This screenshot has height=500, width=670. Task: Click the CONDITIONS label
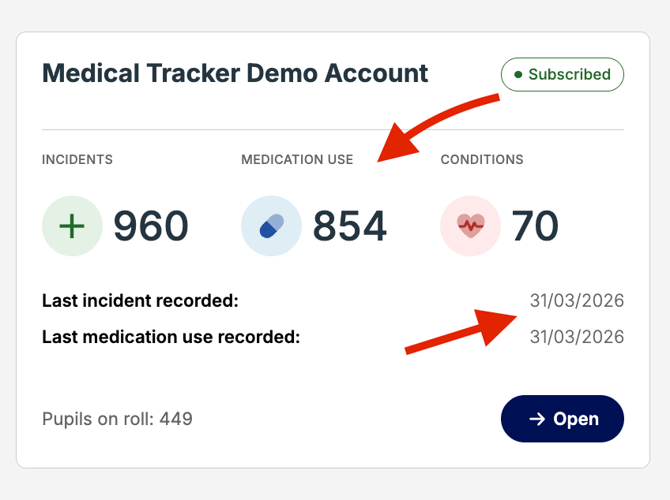[x=482, y=159]
